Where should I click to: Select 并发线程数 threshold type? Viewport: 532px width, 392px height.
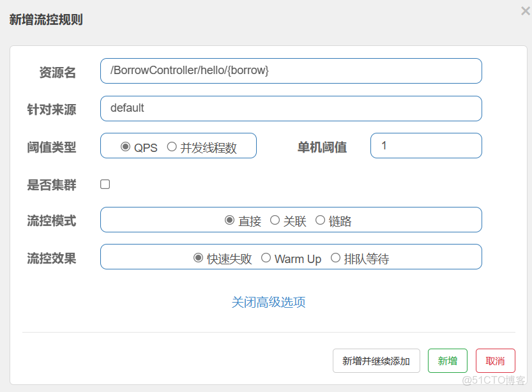pyautogui.click(x=172, y=146)
